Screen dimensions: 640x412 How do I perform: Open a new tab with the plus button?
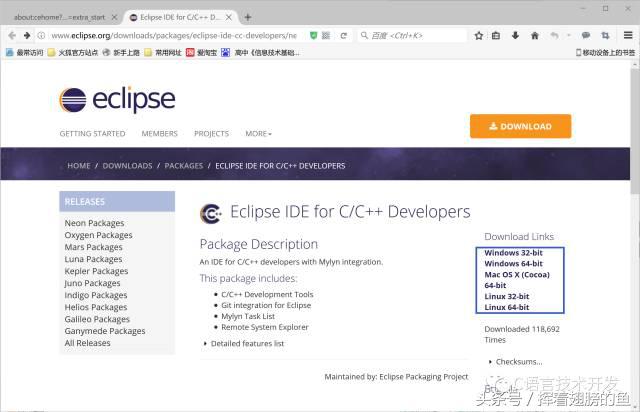click(248, 17)
